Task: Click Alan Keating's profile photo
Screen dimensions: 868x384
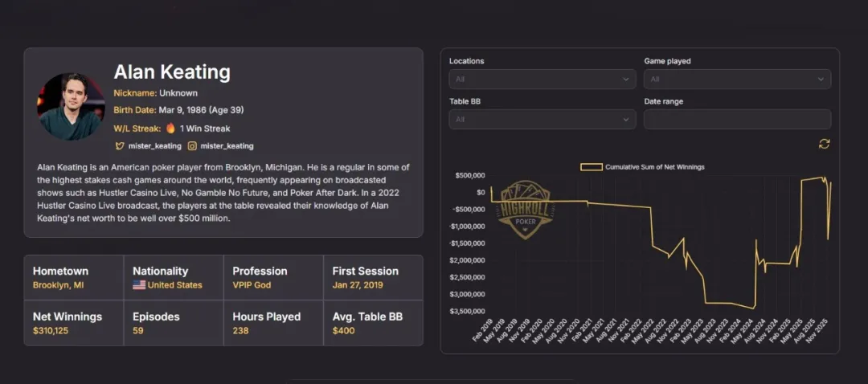Action: click(x=71, y=107)
